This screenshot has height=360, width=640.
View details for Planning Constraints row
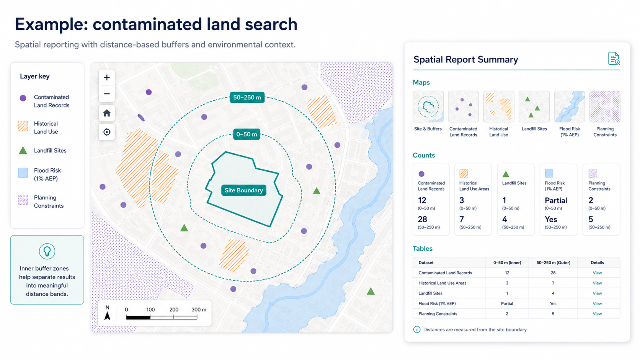[597, 314]
